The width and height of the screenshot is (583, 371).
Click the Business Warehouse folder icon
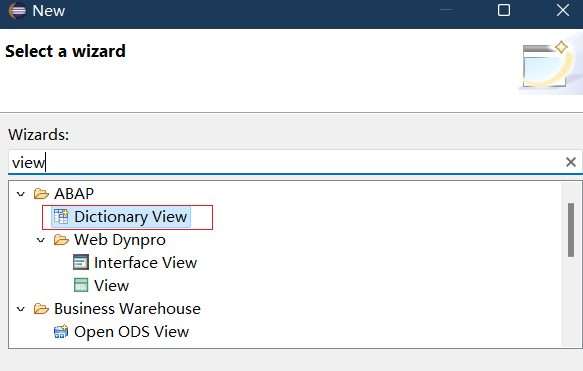coord(41,309)
